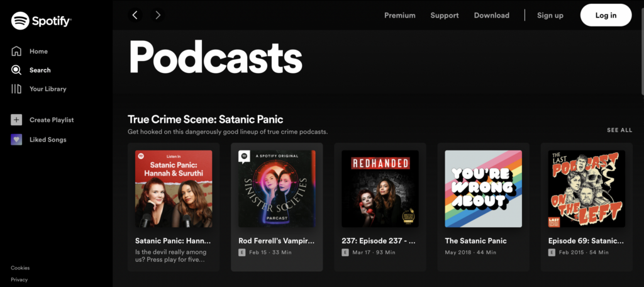Click the title 'Episode 69: Satanic...'
The width and height of the screenshot is (644, 287).
coord(586,241)
